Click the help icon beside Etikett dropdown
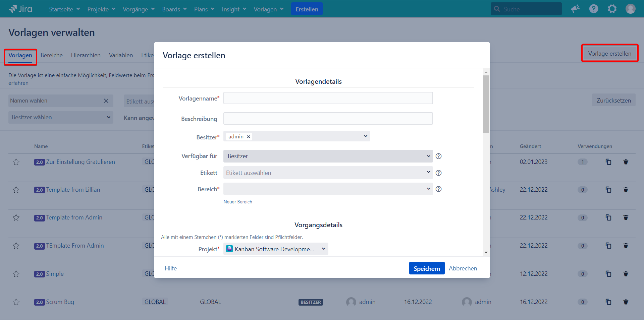Viewport: 644px width, 320px height. click(438, 173)
